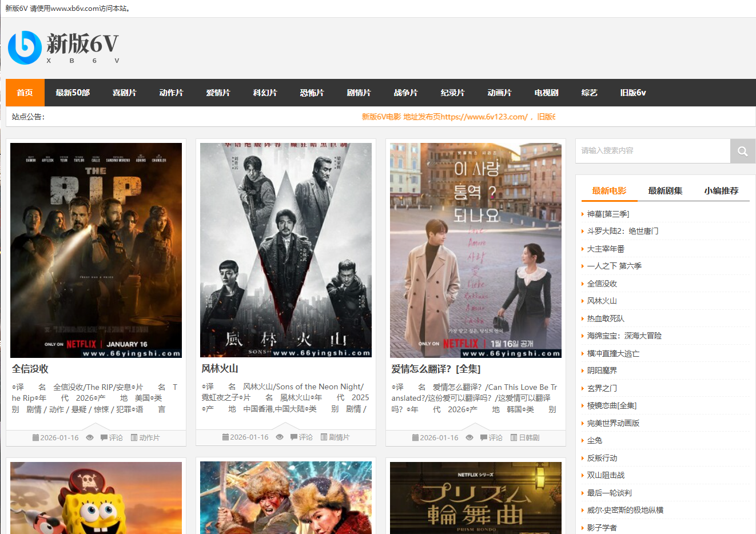756x534 pixels.
Task: Open the 喜剧片 navigation menu item
Action: pyautogui.click(x=124, y=93)
